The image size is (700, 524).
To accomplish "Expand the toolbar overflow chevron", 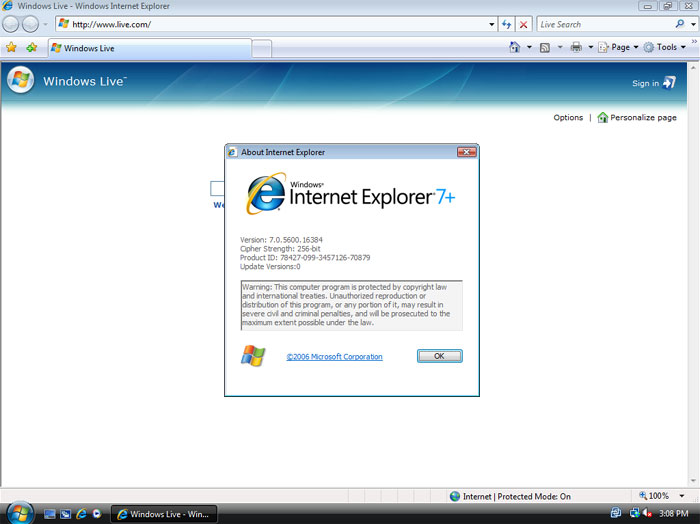I will coord(694,42).
